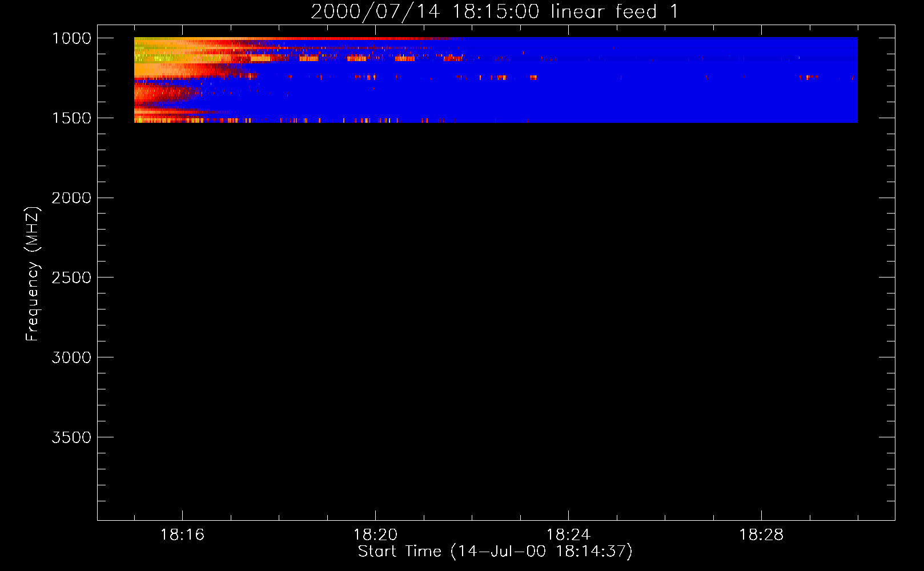Select the 1500 frequency axis label
924x571 pixels.
tap(71, 118)
